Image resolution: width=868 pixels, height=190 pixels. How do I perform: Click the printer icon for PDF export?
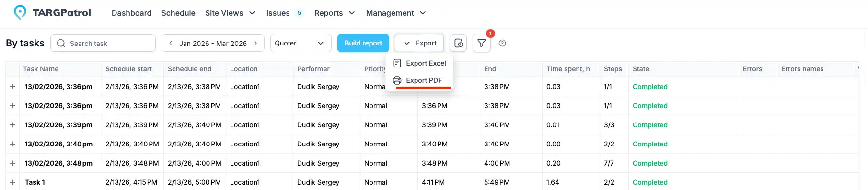pyautogui.click(x=397, y=80)
